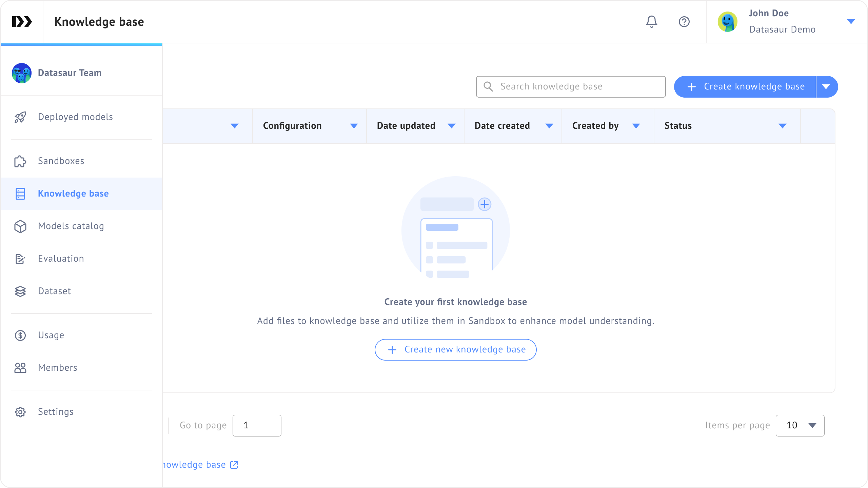Image resolution: width=868 pixels, height=488 pixels.
Task: Expand the John Doe account dropdown
Action: coord(851,22)
